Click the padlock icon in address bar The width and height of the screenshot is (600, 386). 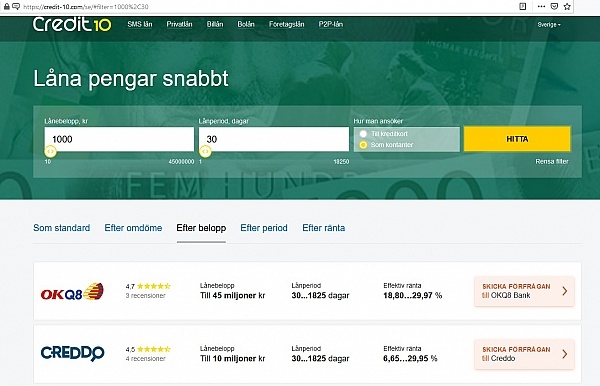pyautogui.click(x=7, y=7)
